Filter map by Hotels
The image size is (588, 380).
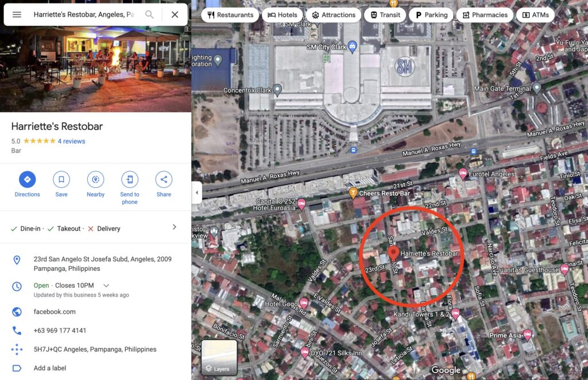[x=283, y=15]
